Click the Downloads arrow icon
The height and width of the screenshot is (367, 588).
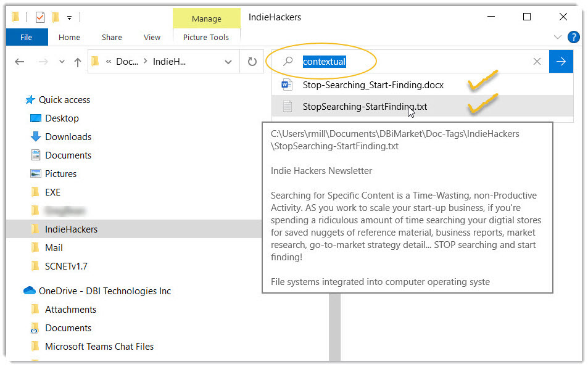coord(36,136)
